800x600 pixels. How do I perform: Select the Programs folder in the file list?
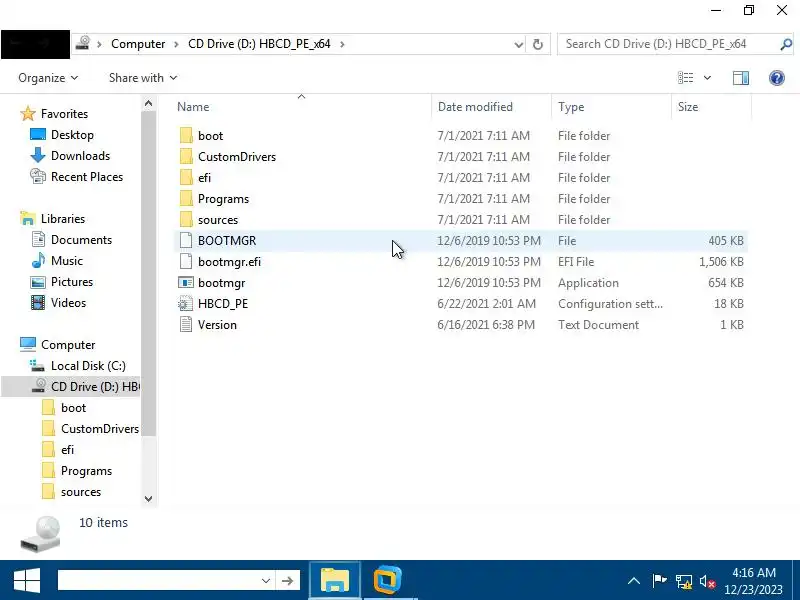click(x=223, y=198)
